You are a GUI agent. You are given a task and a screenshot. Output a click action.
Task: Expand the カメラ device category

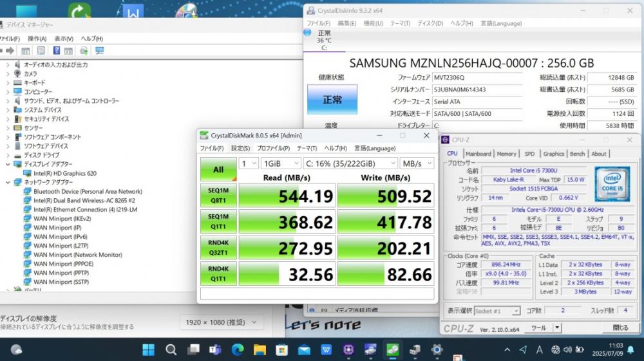click(x=8, y=73)
